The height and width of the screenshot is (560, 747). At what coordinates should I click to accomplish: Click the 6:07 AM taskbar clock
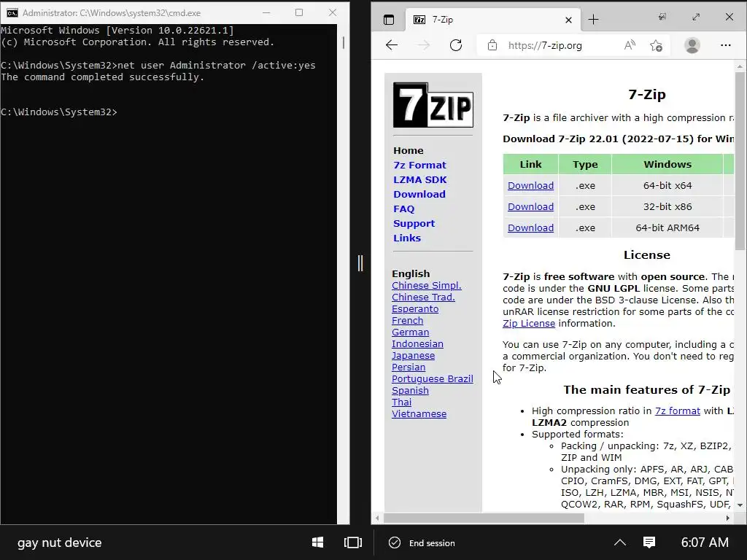tap(705, 542)
